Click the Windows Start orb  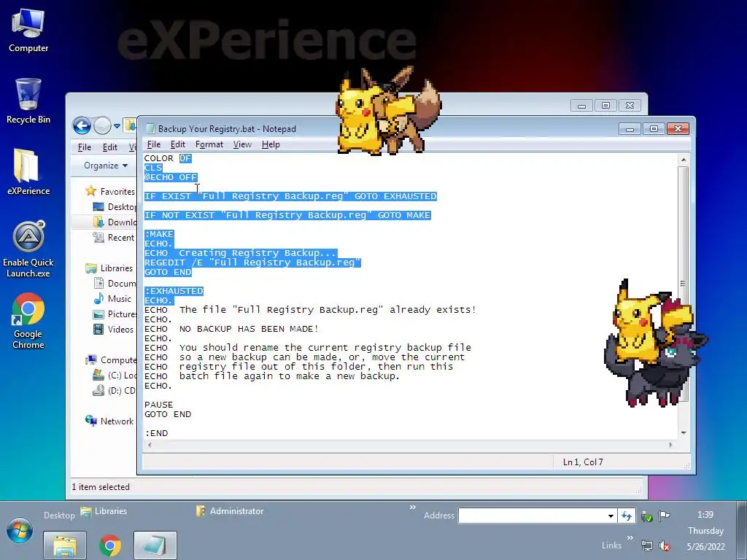(20, 531)
